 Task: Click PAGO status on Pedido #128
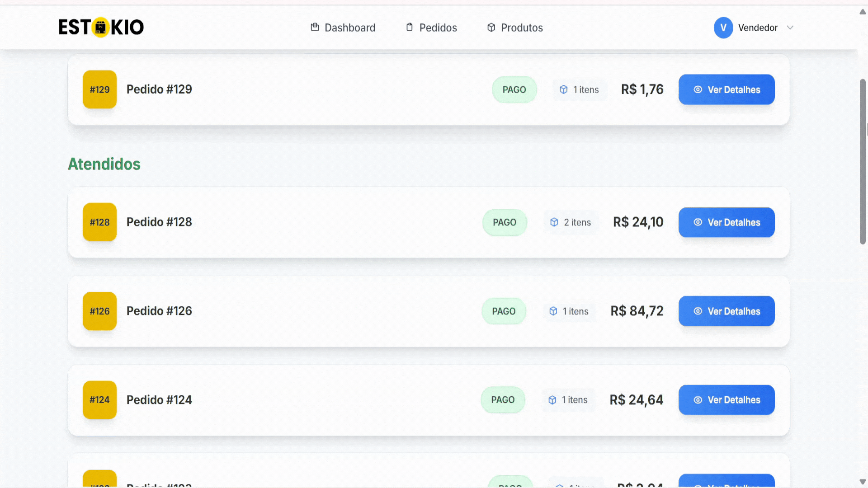click(505, 222)
